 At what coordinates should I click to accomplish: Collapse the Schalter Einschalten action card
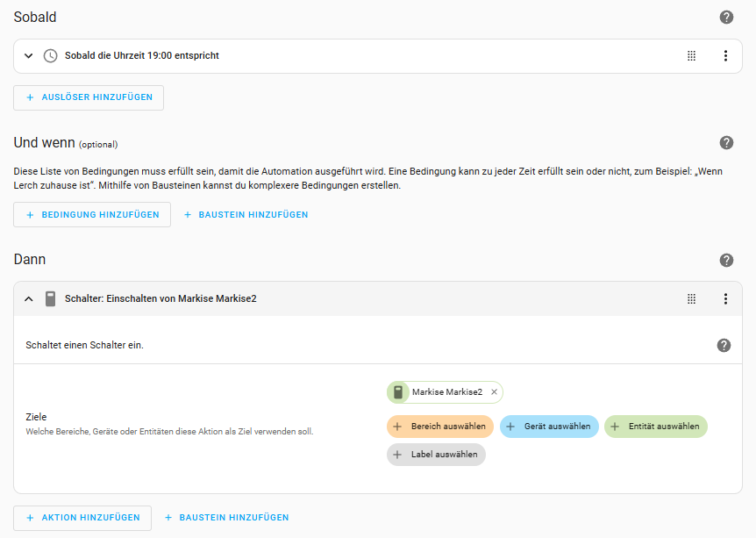[x=28, y=298]
